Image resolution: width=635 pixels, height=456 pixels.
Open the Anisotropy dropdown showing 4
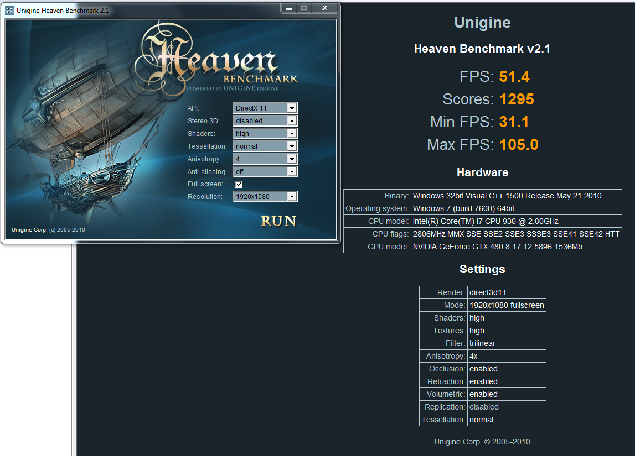pyautogui.click(x=265, y=159)
